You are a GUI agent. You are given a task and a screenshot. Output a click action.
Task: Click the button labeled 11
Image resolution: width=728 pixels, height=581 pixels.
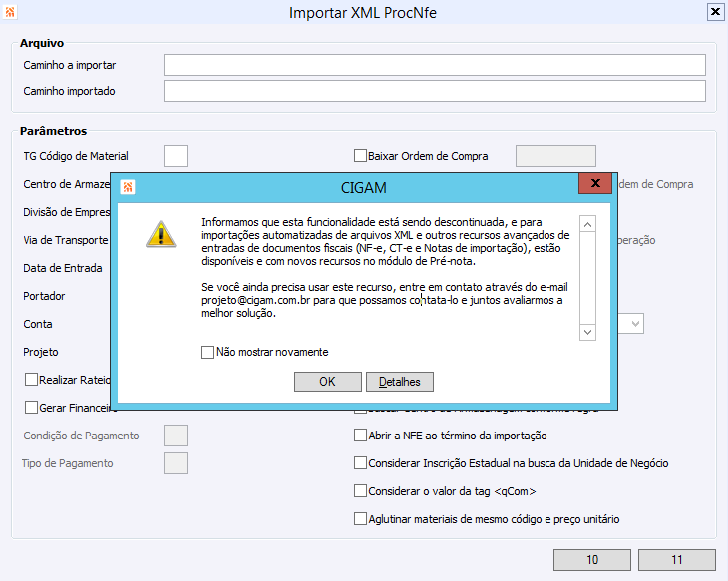pos(677,560)
